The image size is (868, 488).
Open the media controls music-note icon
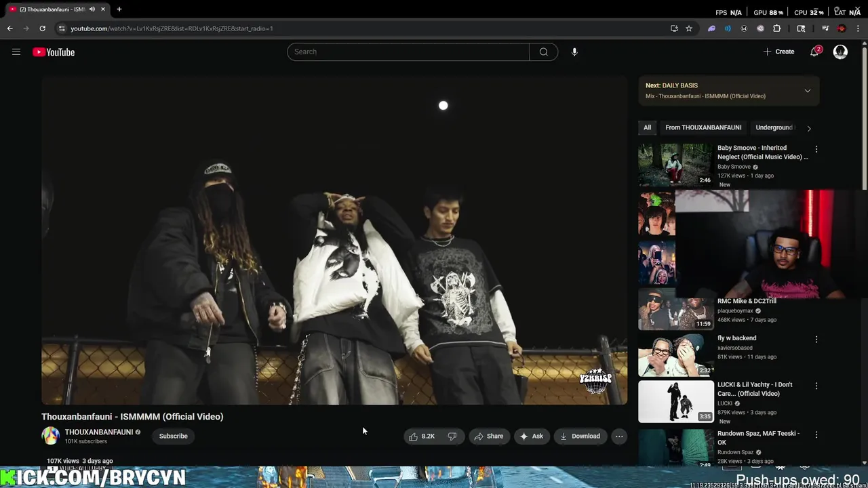click(x=825, y=28)
